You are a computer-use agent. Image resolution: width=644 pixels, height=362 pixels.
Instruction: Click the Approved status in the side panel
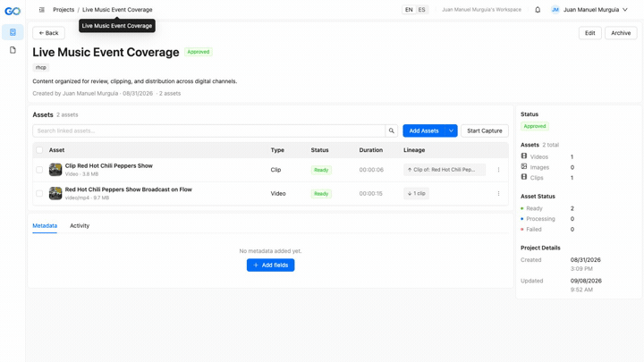click(x=535, y=126)
